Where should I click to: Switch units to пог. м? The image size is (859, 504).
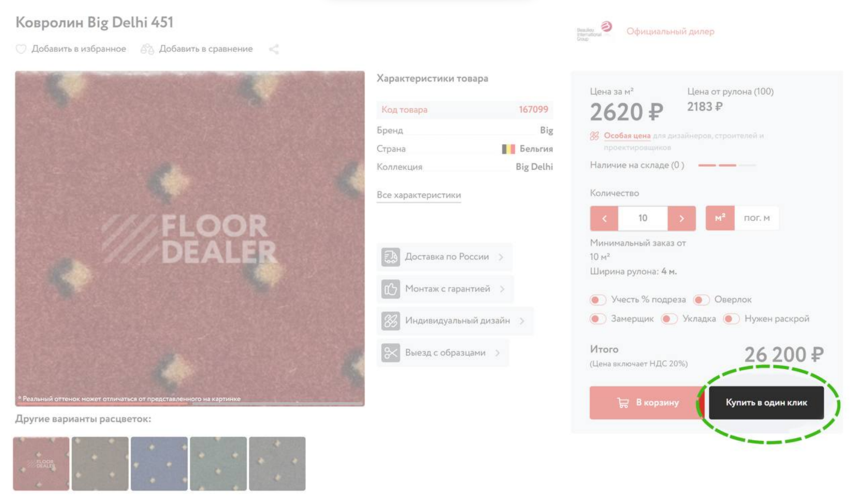coord(757,218)
